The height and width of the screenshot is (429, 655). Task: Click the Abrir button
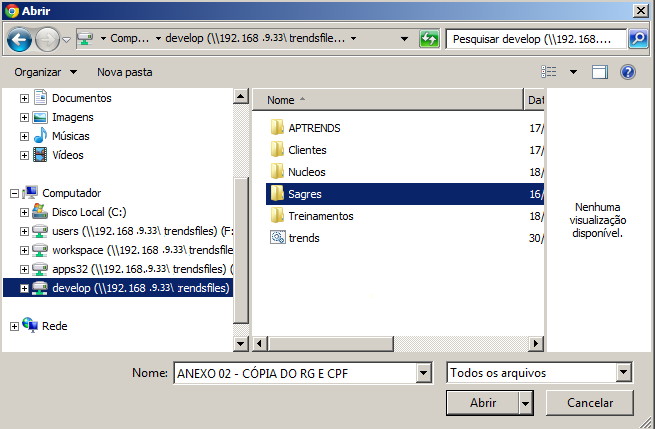[483, 402]
